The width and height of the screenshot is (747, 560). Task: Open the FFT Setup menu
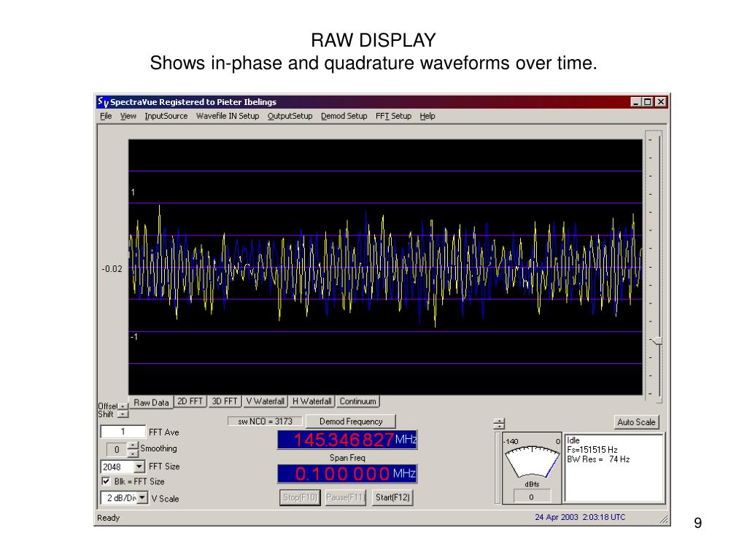coord(393,116)
